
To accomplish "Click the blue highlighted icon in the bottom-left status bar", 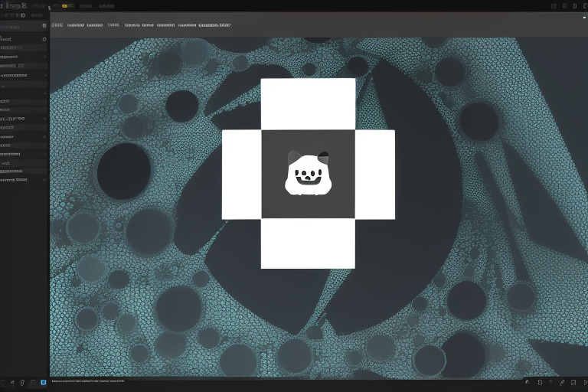I will 43,382.
